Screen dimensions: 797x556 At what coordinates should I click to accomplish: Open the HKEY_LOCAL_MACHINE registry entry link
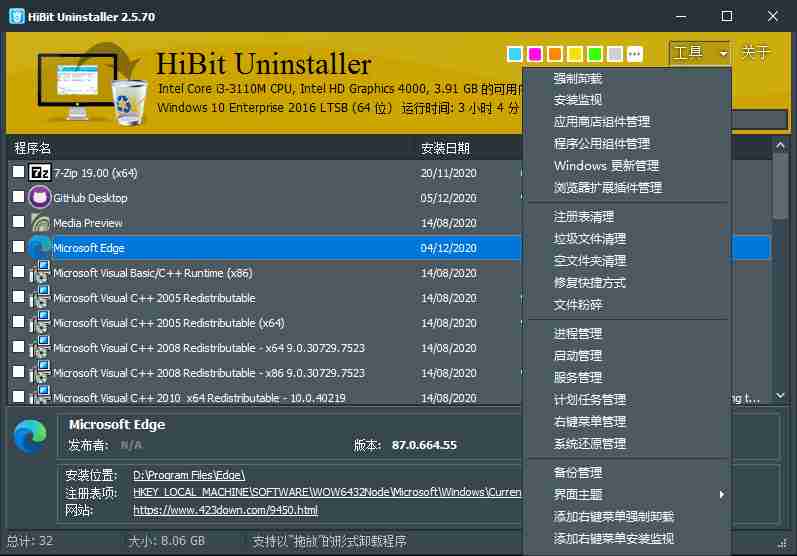click(x=327, y=492)
